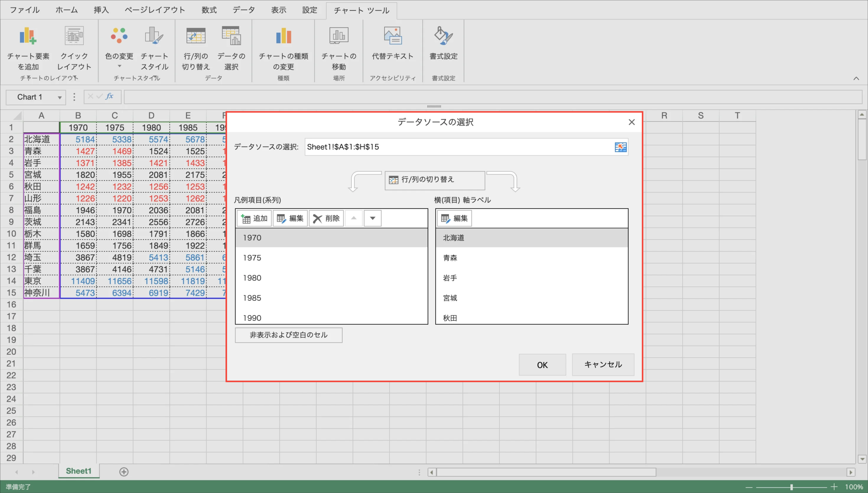Move series down with arrow button

coord(372,218)
